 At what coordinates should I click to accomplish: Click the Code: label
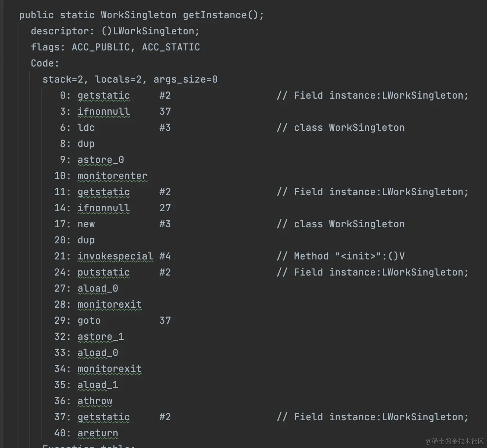45,63
